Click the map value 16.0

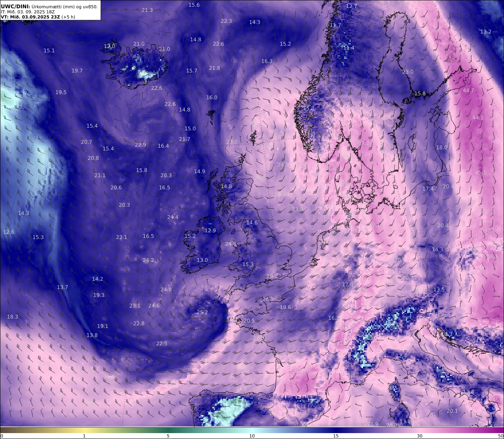click(212, 97)
